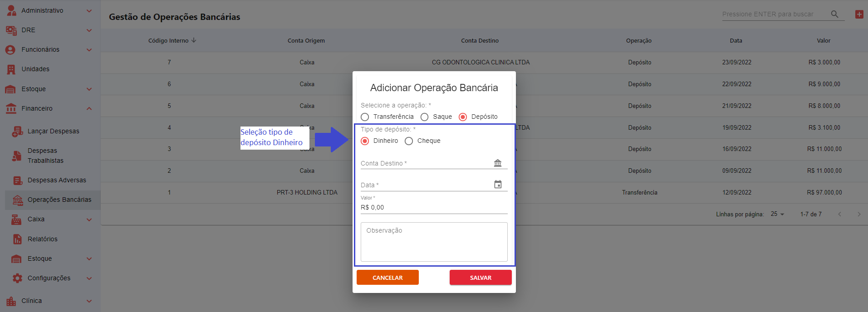
Task: Click the Lançar Despesas sidebar icon
Action: coord(17,132)
